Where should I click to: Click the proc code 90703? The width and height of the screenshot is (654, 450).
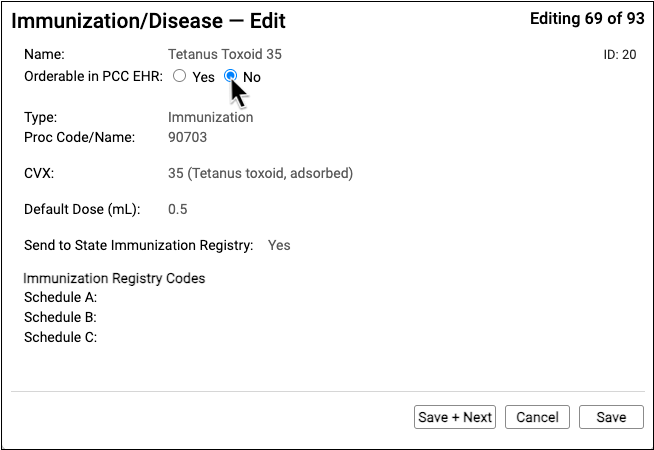188,136
